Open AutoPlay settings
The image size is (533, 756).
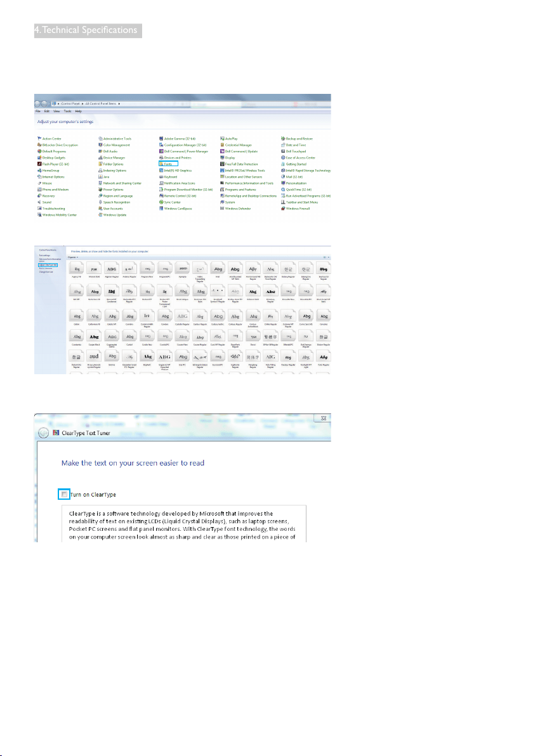tap(229, 138)
